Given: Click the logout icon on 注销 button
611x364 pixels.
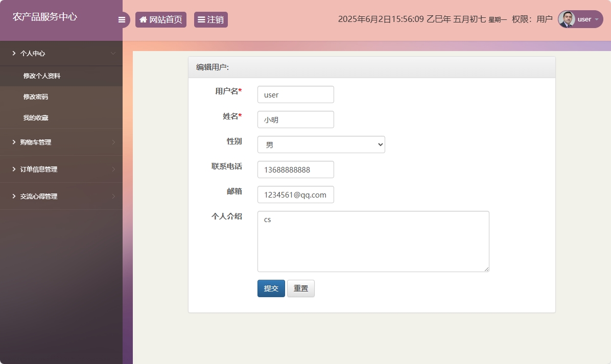Looking at the screenshot, I should pyautogui.click(x=201, y=20).
